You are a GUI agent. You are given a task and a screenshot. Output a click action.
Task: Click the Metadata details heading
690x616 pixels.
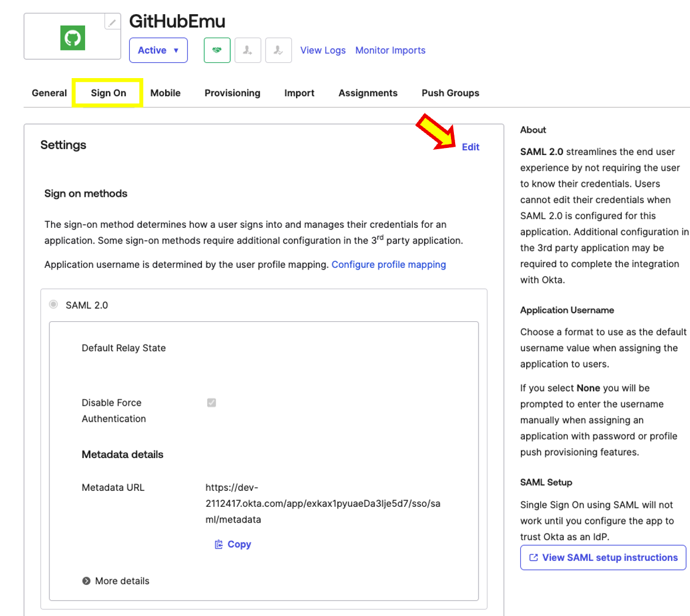coord(122,455)
